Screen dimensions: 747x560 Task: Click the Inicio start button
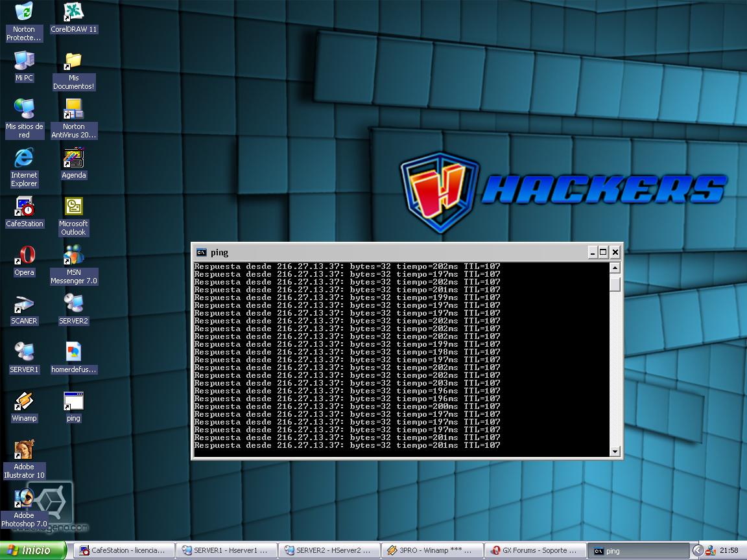pyautogui.click(x=32, y=550)
